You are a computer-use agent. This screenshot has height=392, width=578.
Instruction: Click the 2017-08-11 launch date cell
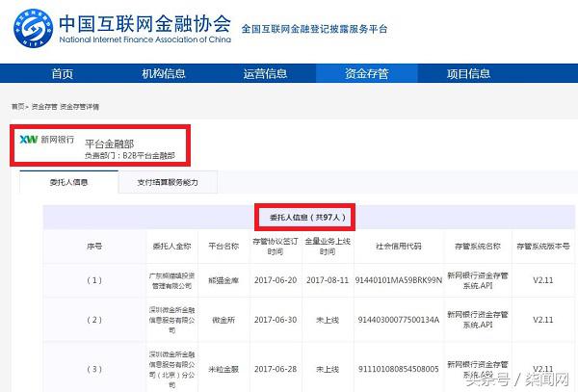click(x=328, y=280)
